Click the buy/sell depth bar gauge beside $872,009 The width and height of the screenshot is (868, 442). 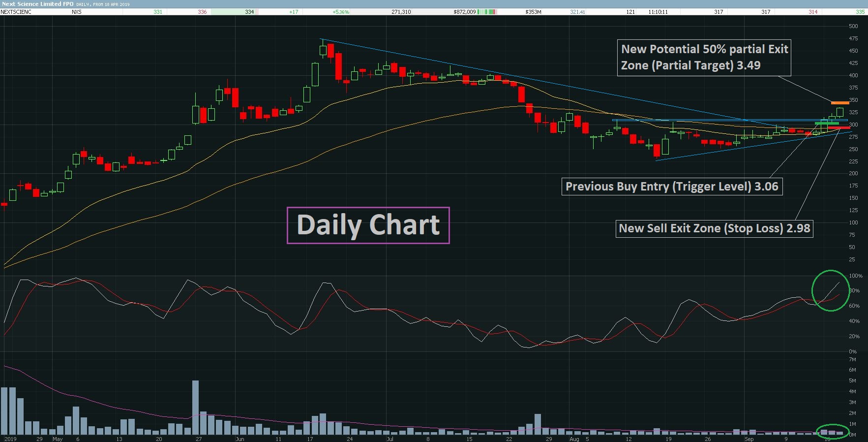tap(486, 12)
